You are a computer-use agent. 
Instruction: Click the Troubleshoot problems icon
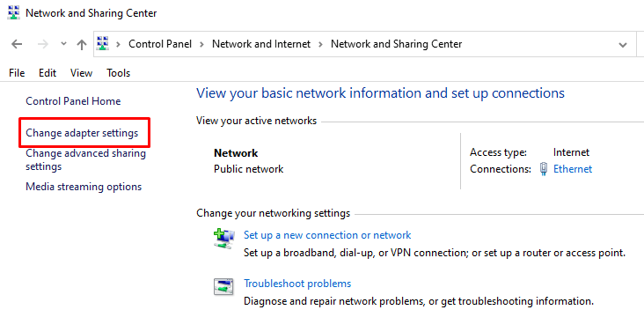tap(223, 286)
